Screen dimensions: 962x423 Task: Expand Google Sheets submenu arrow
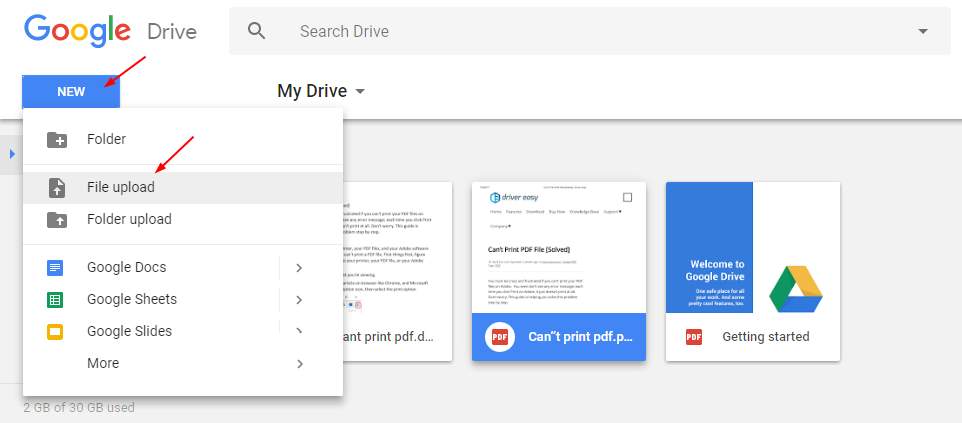tap(299, 300)
